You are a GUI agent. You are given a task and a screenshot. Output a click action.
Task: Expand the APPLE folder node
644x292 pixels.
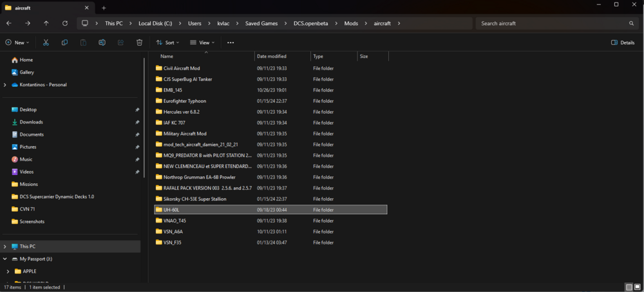pyautogui.click(x=8, y=271)
